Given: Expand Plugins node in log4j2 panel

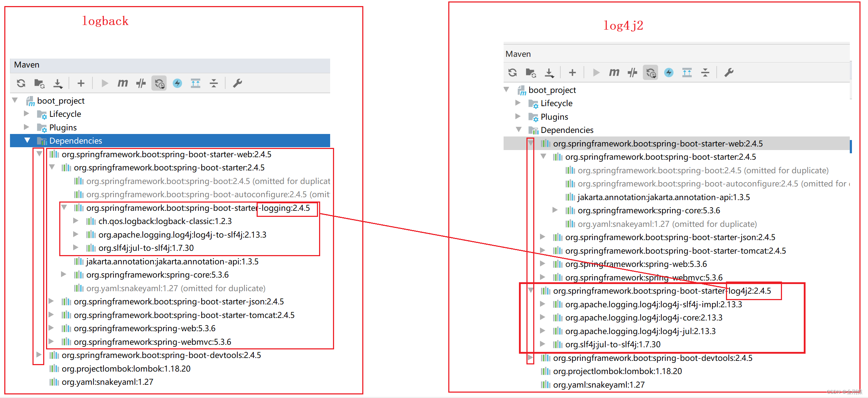Looking at the screenshot, I should [518, 116].
